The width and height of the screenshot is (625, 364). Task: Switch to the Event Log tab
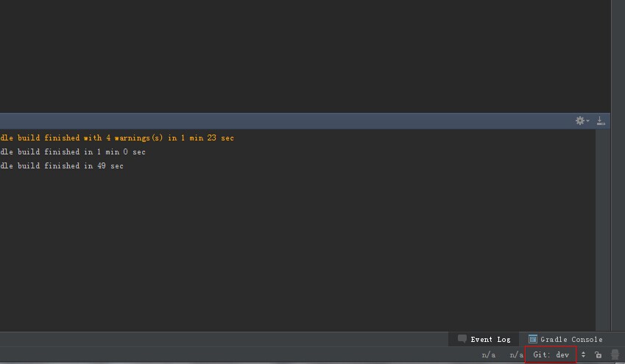coord(484,339)
